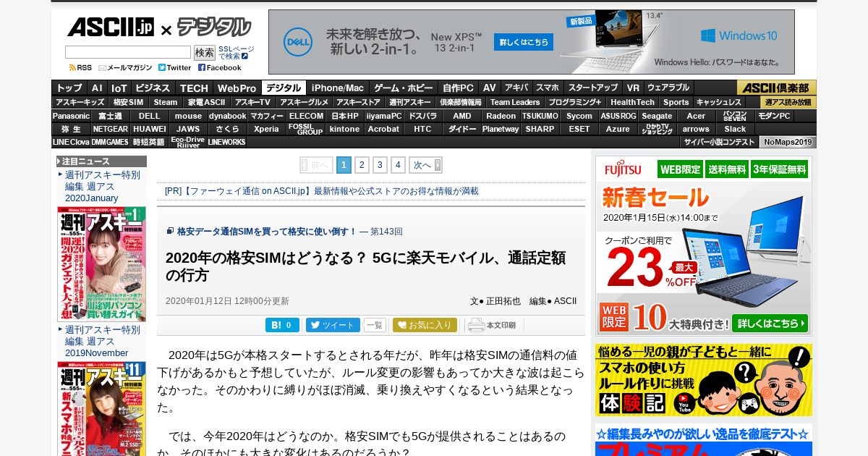Open the SSLページで検索 link
868x456 pixels.
pos(236,52)
